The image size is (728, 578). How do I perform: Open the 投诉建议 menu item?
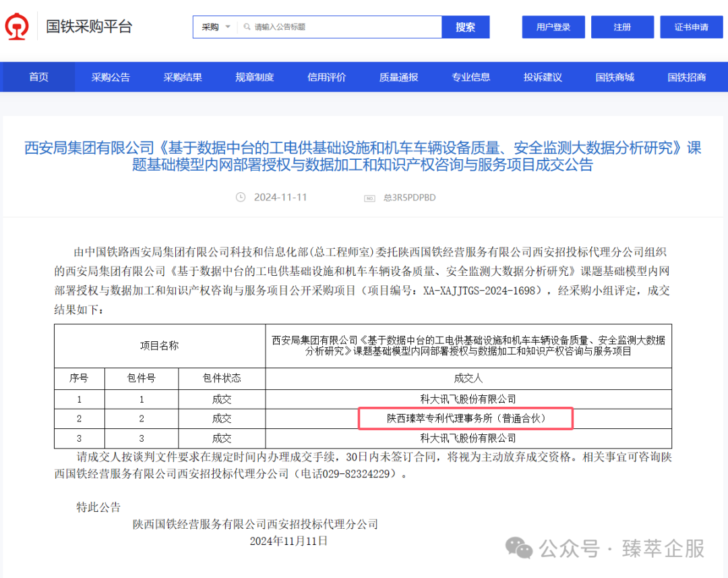pyautogui.click(x=543, y=76)
